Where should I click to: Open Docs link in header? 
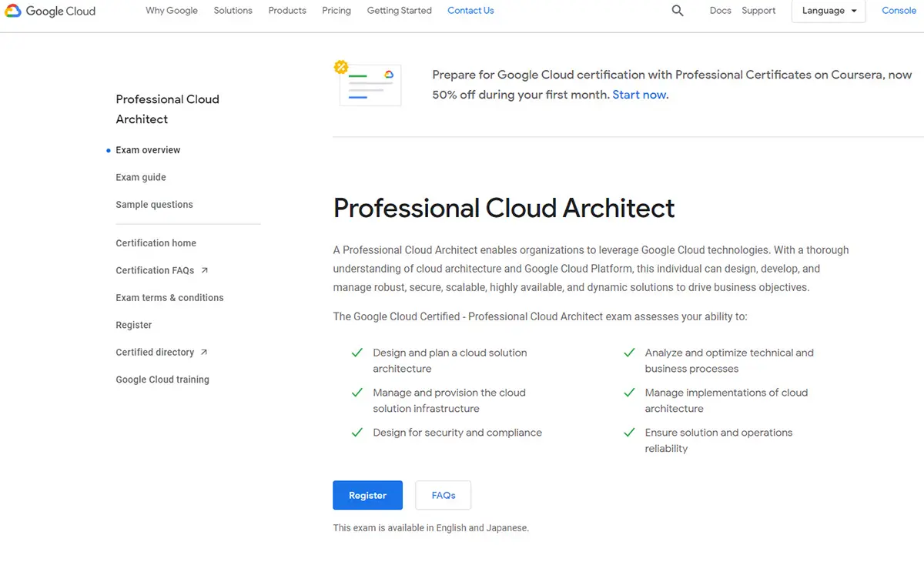pos(721,11)
